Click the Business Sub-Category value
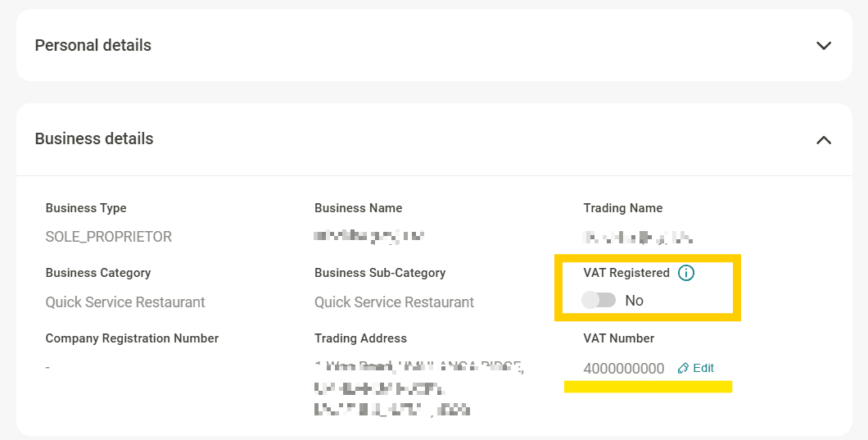This screenshot has height=440, width=868. (394, 302)
